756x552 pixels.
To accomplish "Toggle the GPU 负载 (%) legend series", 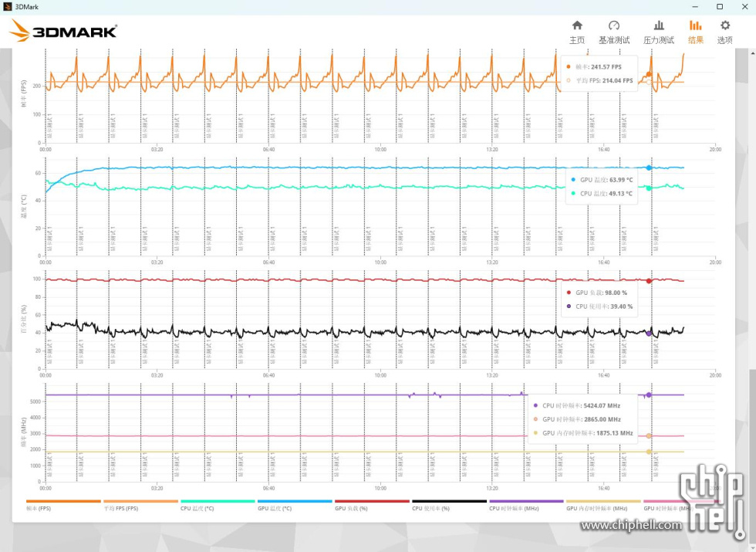I will (x=372, y=505).
